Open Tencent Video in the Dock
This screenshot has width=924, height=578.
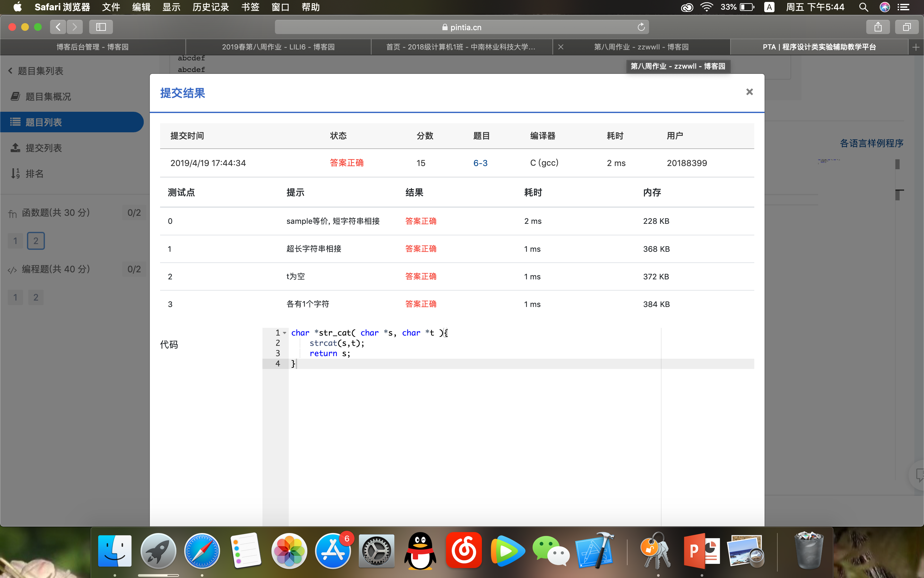[508, 551]
